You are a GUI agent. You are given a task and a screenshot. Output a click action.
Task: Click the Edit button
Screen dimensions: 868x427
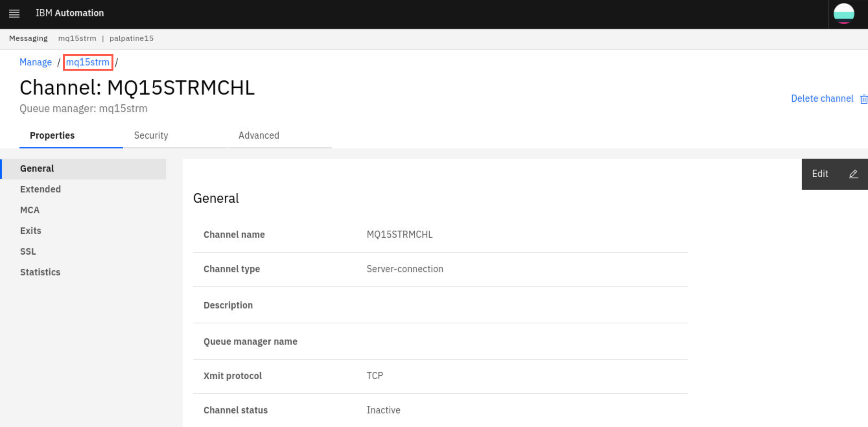(x=834, y=174)
